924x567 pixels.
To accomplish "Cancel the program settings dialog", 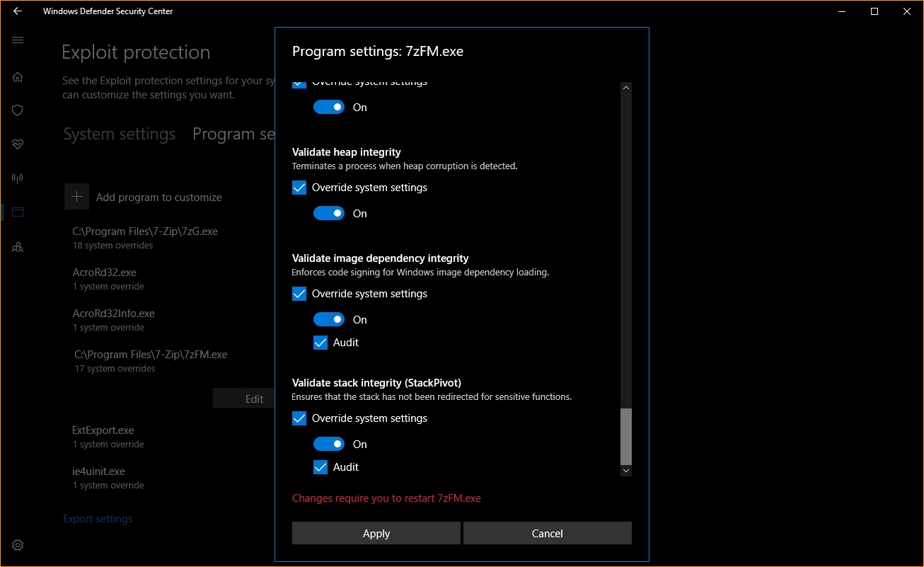I will [x=548, y=534].
